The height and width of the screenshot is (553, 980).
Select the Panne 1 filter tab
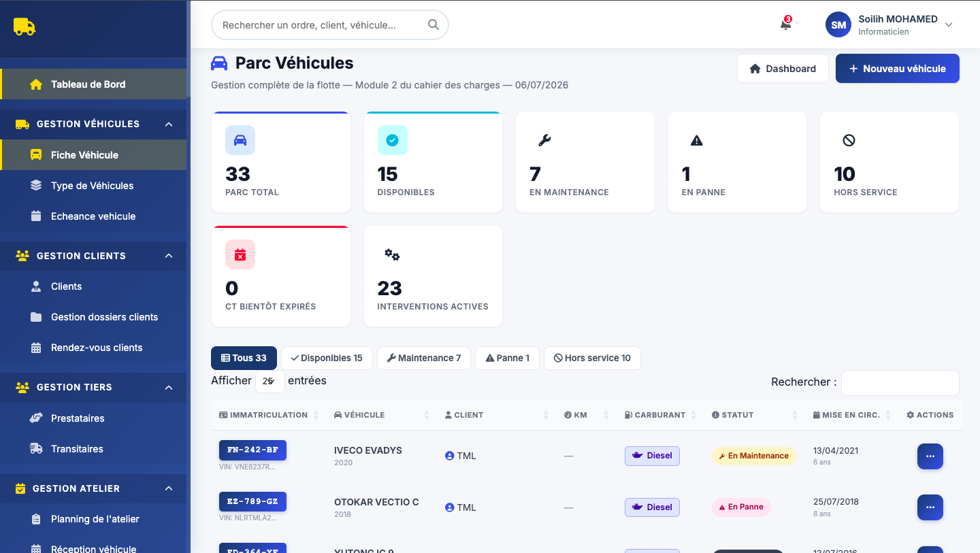tap(507, 358)
